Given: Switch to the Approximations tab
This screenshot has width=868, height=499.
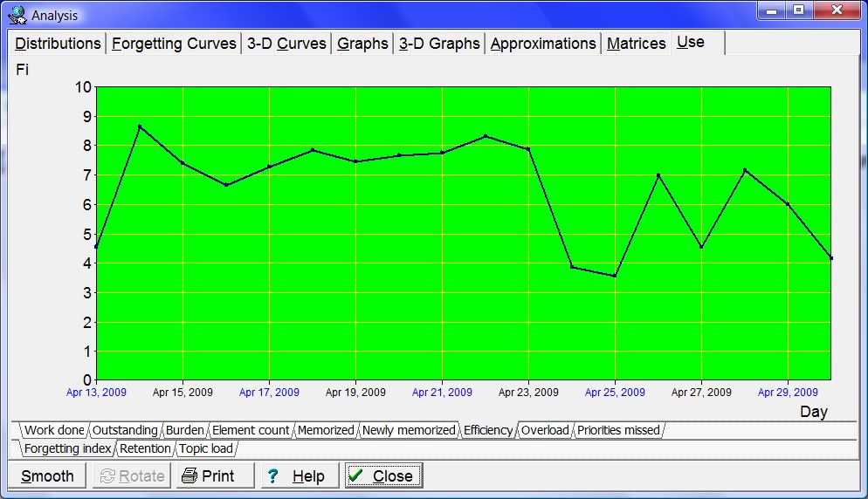Looking at the screenshot, I should [543, 44].
